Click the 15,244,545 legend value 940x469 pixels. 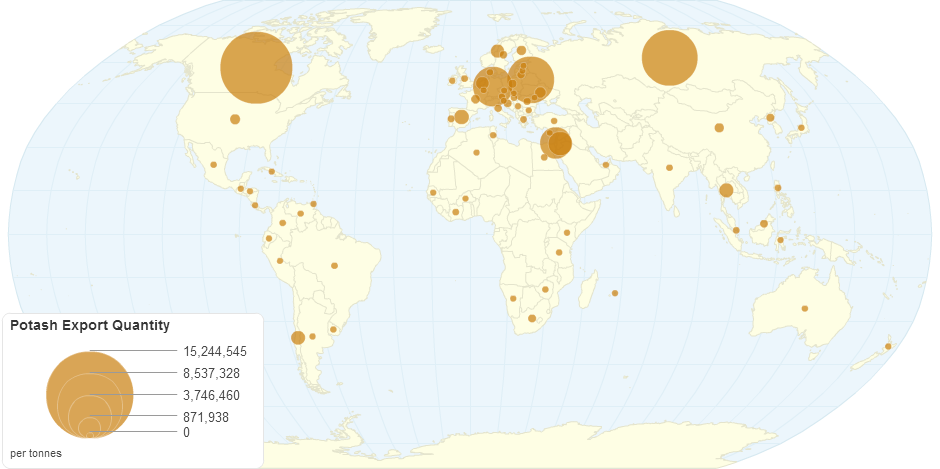[x=215, y=351]
